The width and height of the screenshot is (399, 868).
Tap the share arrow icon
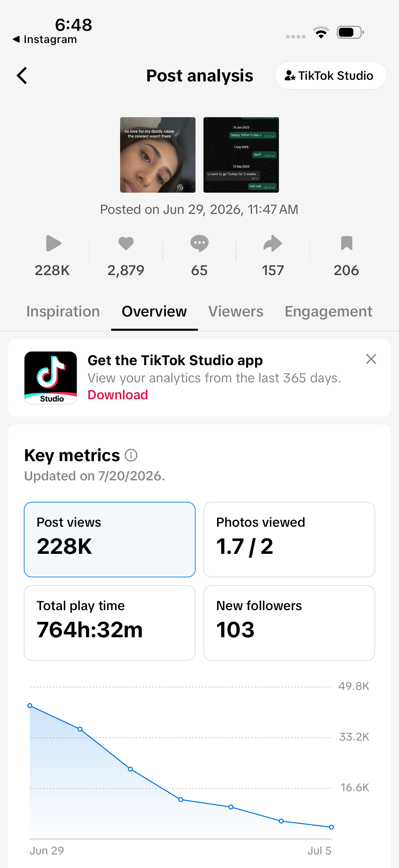(x=272, y=243)
